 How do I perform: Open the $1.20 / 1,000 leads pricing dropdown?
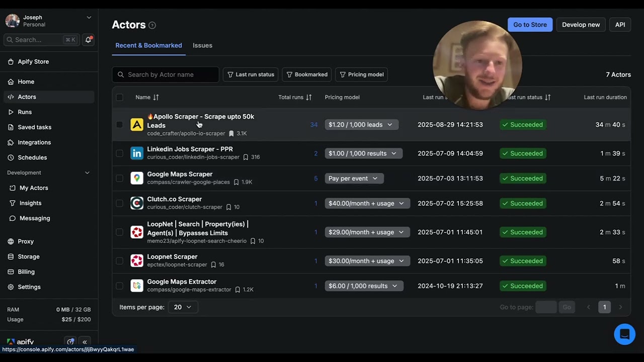pos(361,125)
